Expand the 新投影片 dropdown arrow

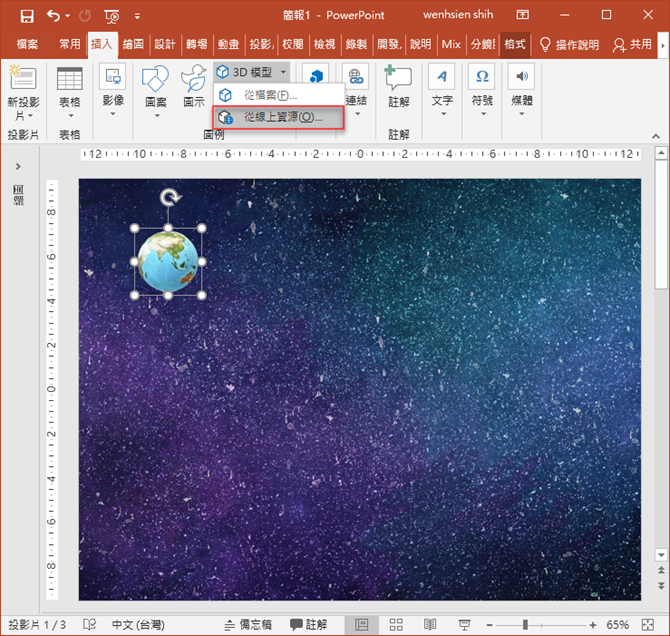click(30, 116)
